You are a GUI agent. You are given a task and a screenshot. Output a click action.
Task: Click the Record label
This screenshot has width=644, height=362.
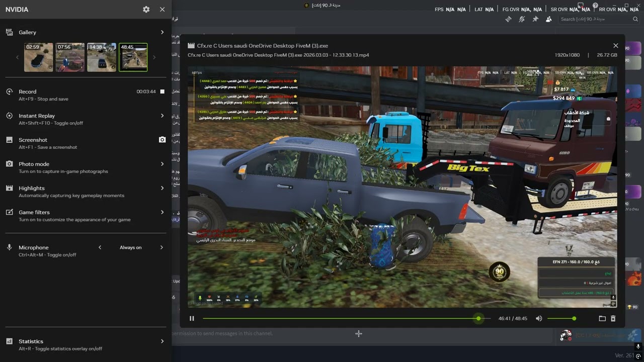pyautogui.click(x=28, y=92)
